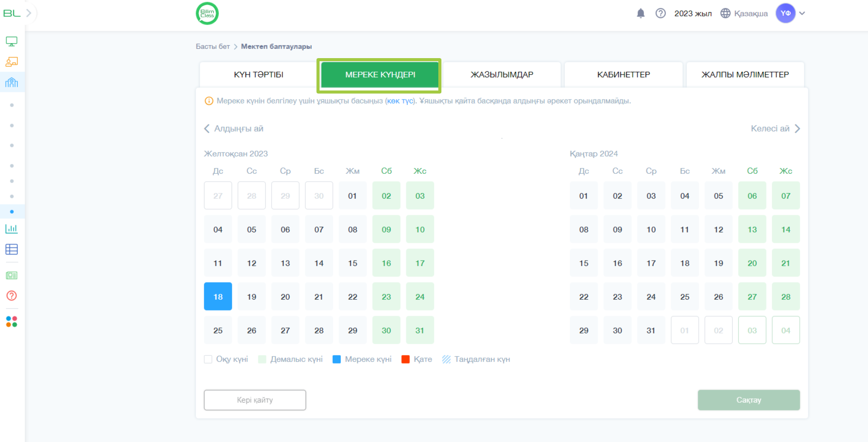Image resolution: width=868 pixels, height=442 pixels.
Task: Open the red question mark sidebar icon
Action: tap(12, 296)
